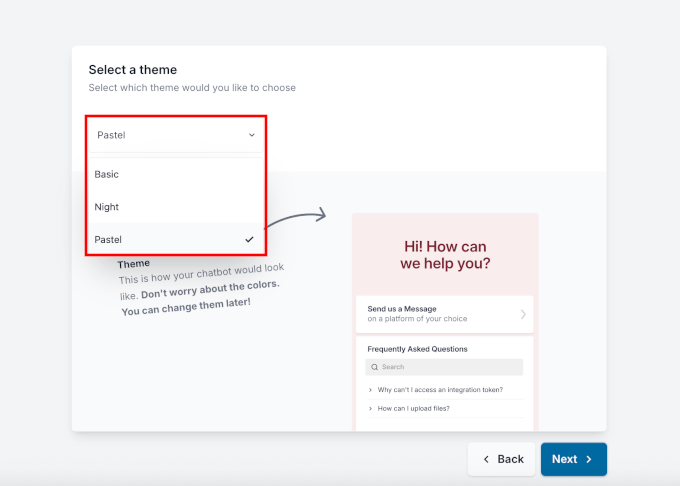Proceed with the Next button label

[x=564, y=459]
